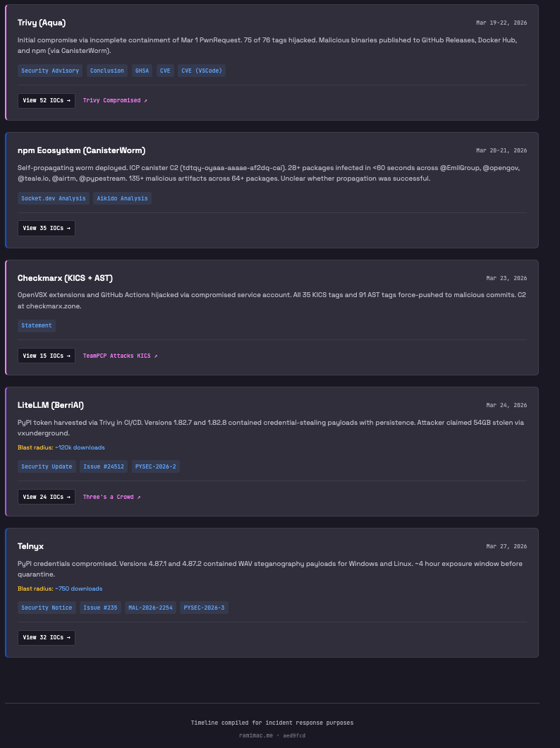Image resolution: width=560 pixels, height=748 pixels.
Task: Follow the TeamPCP Attacks KICS link
Action: (120, 356)
